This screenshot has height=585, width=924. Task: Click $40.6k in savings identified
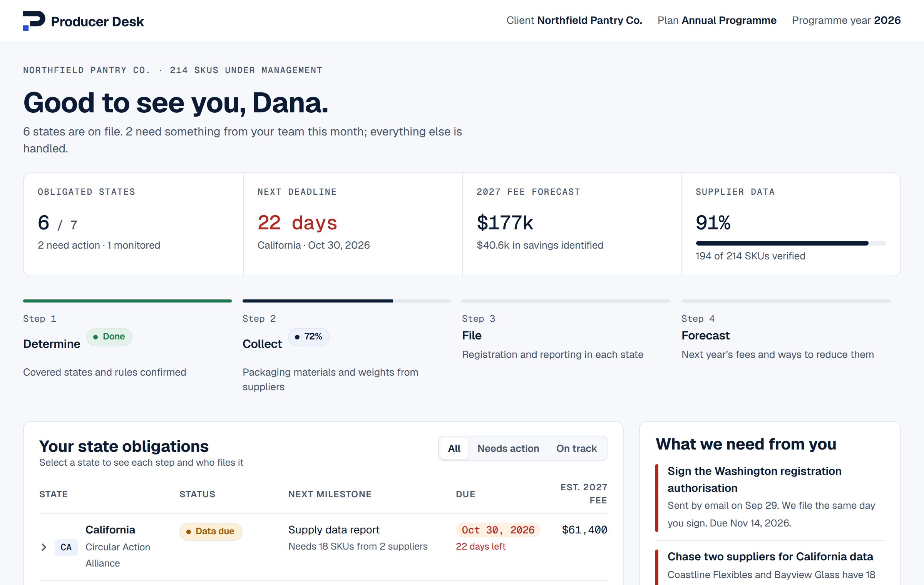coord(540,245)
